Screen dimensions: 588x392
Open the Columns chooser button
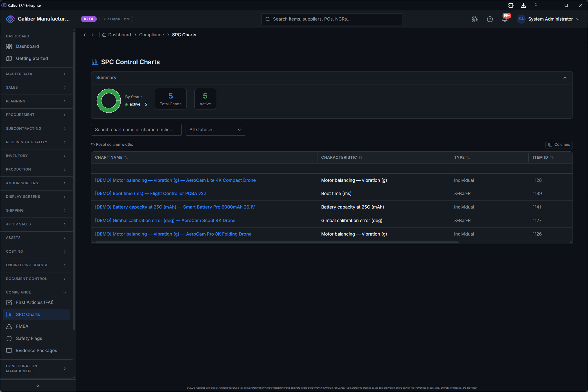tap(559, 145)
